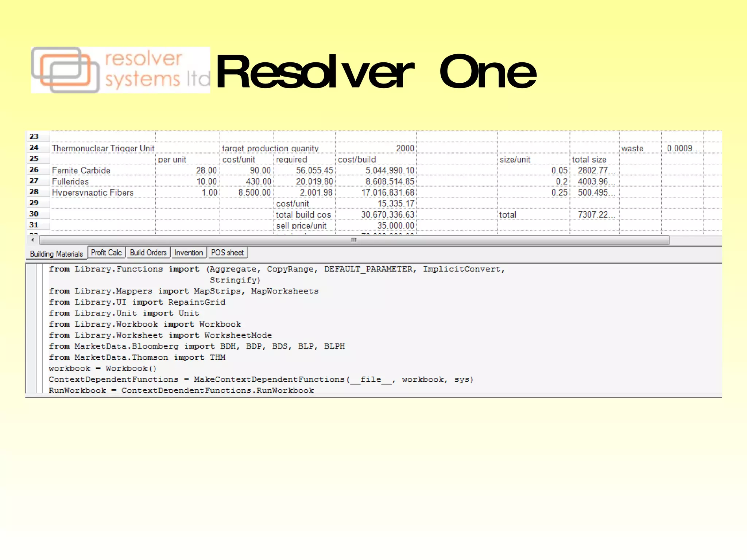Select the 15,335.17 cost/unit value cell
This screenshot has height=560, width=747.
pyautogui.click(x=376, y=203)
